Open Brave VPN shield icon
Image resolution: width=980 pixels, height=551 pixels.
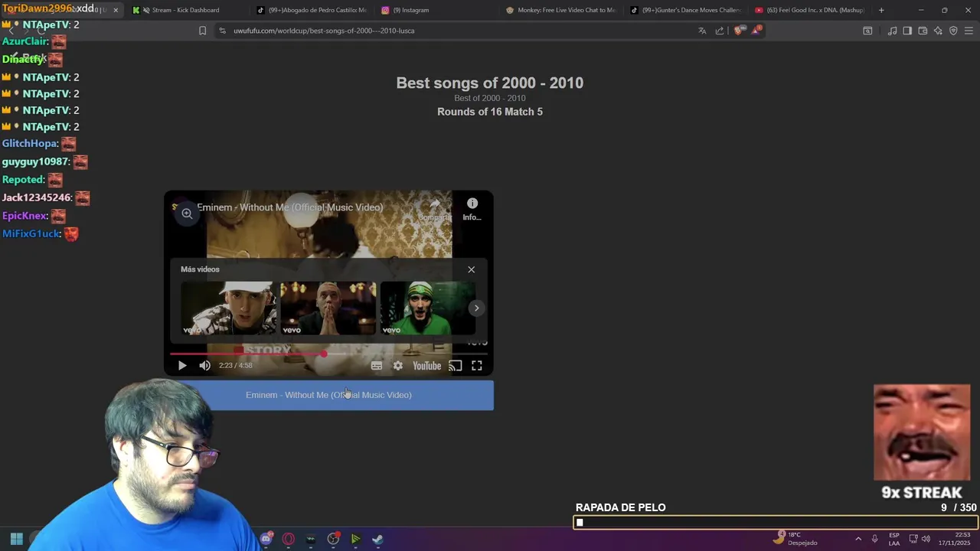click(x=953, y=31)
